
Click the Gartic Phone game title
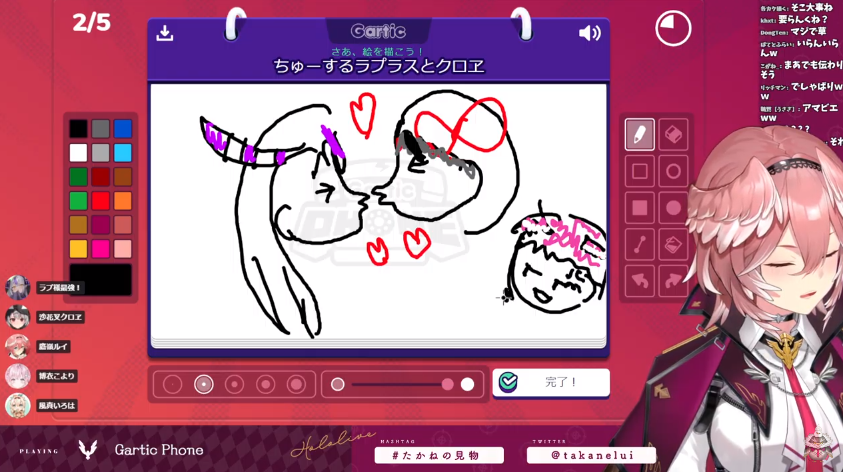(159, 450)
